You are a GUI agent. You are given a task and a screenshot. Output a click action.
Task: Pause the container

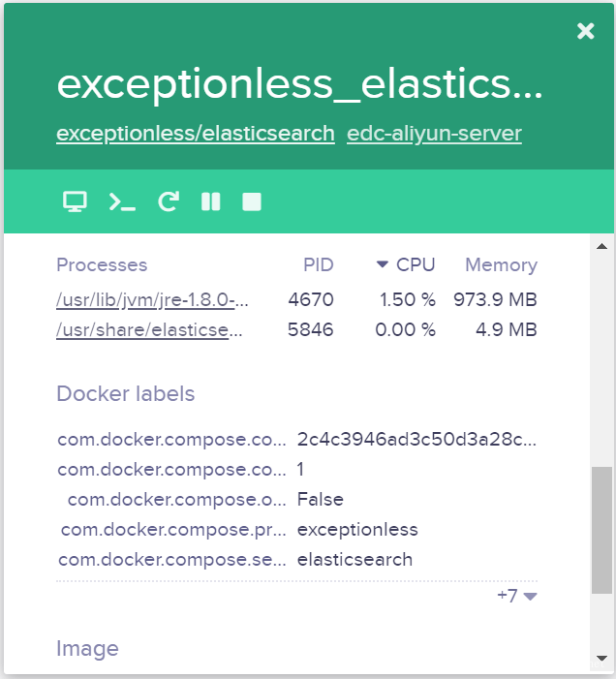click(211, 201)
